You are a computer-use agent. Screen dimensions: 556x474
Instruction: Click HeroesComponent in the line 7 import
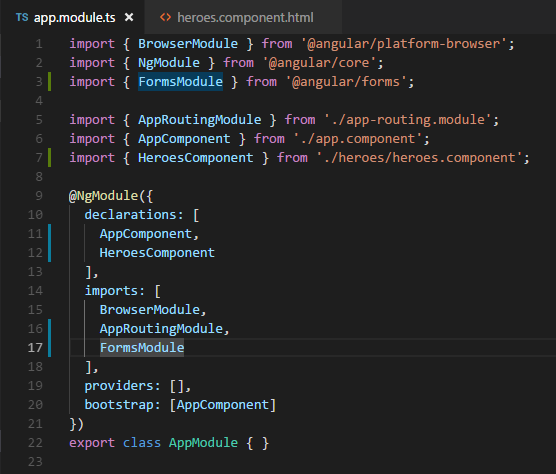point(196,158)
